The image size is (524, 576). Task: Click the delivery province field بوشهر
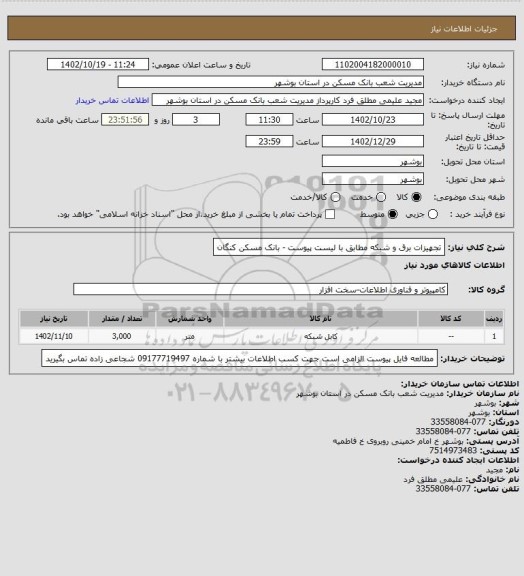pyautogui.click(x=373, y=161)
